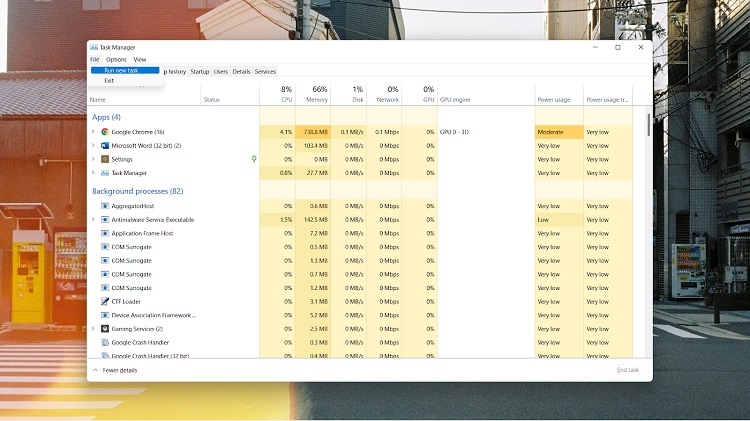Expand Antimalware Service Executable tree arrow
750x421 pixels.
tap(93, 219)
